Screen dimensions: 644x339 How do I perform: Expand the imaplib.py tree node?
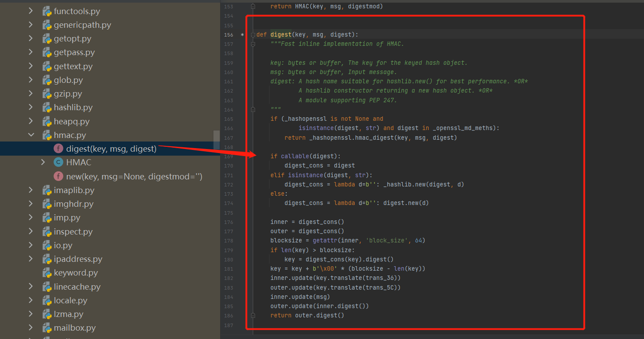tap(30, 190)
